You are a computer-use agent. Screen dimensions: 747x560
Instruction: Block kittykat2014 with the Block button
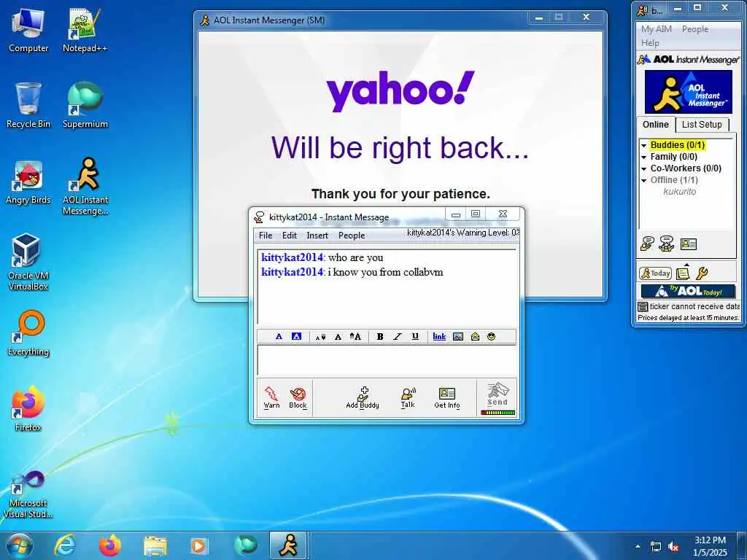tap(298, 397)
